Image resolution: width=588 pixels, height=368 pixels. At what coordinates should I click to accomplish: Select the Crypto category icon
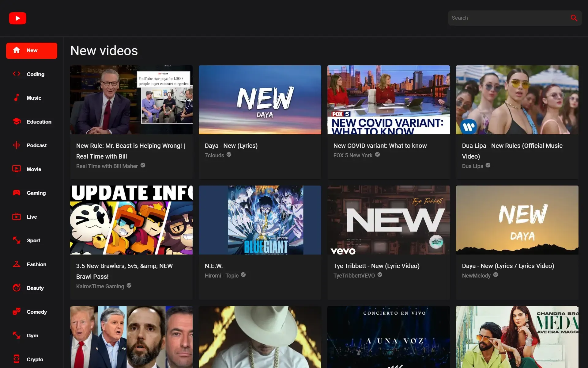(x=17, y=359)
